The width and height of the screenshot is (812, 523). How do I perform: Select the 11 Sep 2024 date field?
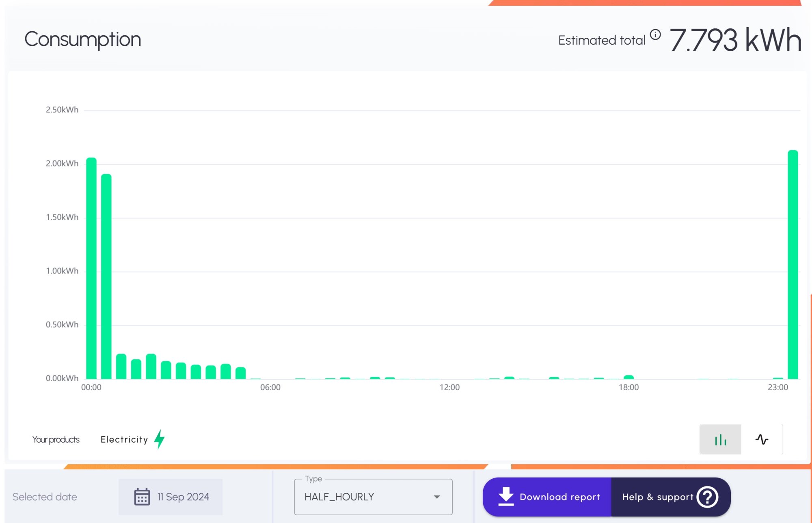click(x=171, y=497)
